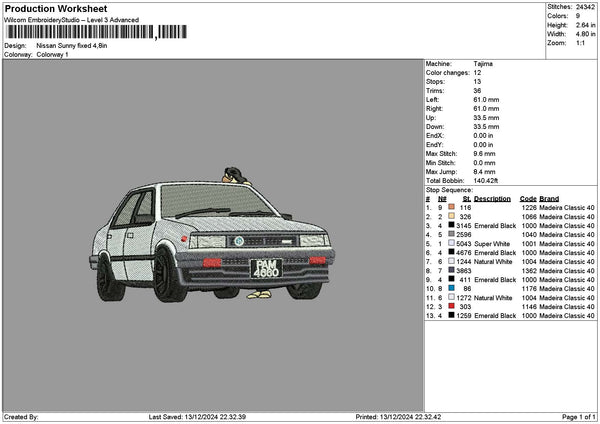This screenshot has width=600, height=424.
Task: Select the Super White color swatch
Action: pyautogui.click(x=452, y=243)
